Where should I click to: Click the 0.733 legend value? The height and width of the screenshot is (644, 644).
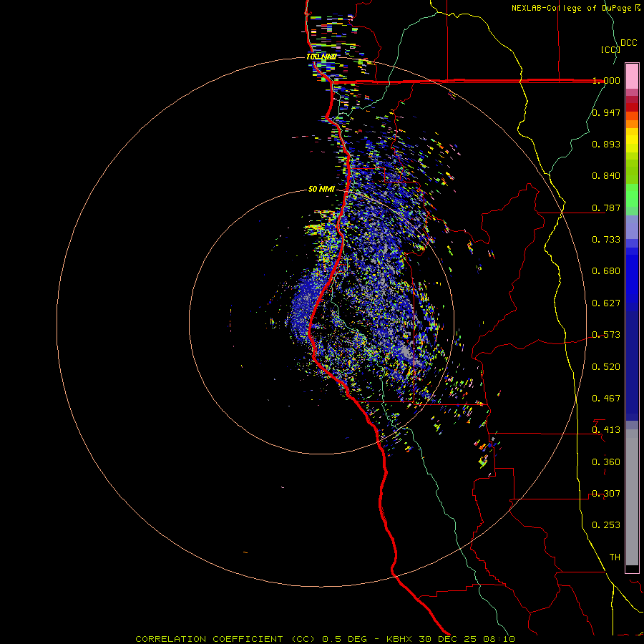pos(606,240)
